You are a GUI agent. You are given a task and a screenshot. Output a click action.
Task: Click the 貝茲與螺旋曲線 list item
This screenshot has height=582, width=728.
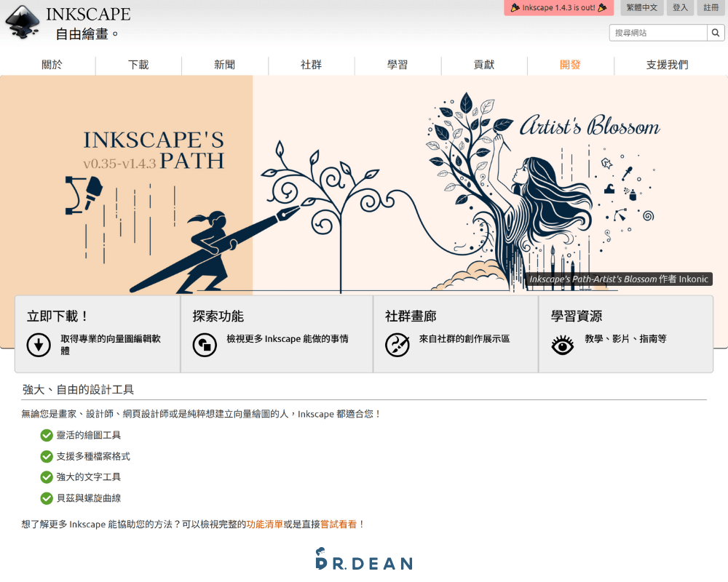tap(89, 498)
